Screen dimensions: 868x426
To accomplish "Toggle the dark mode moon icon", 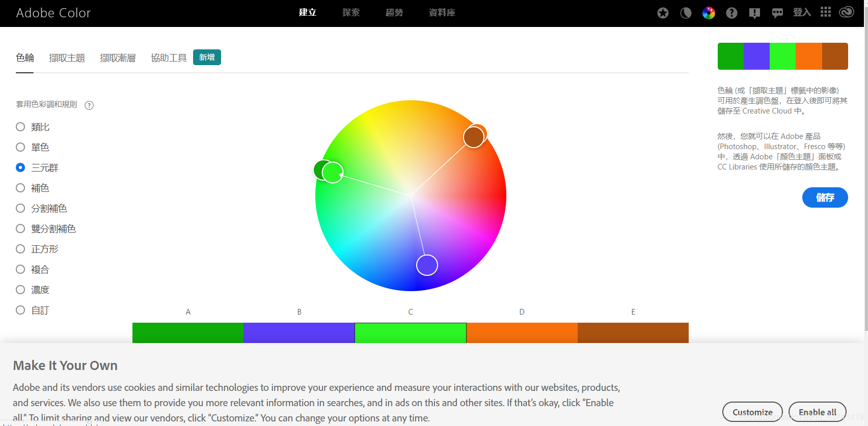I will click(686, 13).
